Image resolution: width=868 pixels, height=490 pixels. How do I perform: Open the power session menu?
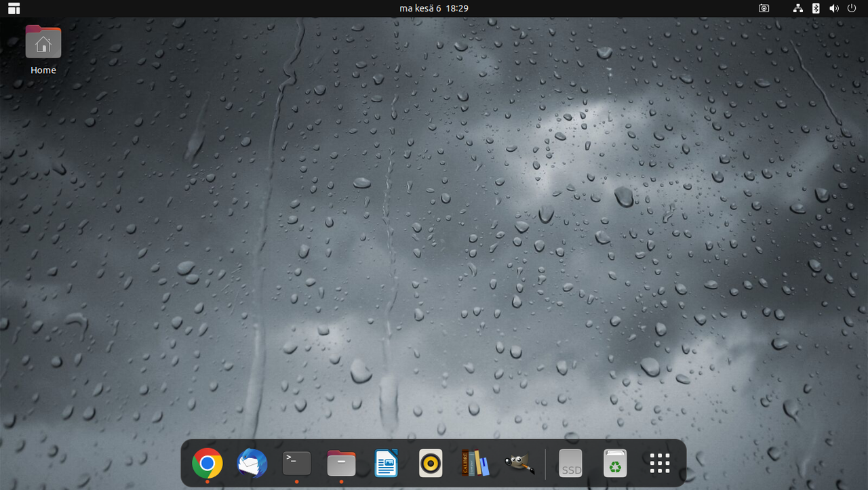(x=851, y=9)
